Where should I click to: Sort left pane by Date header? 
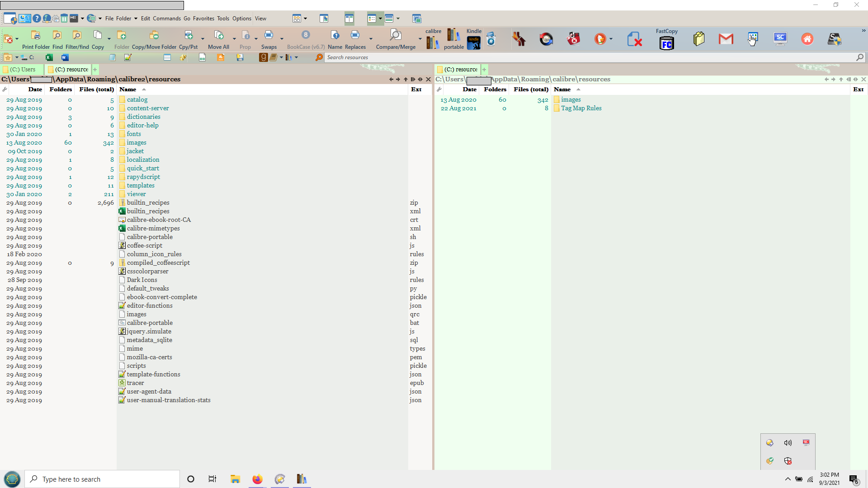click(35, 89)
